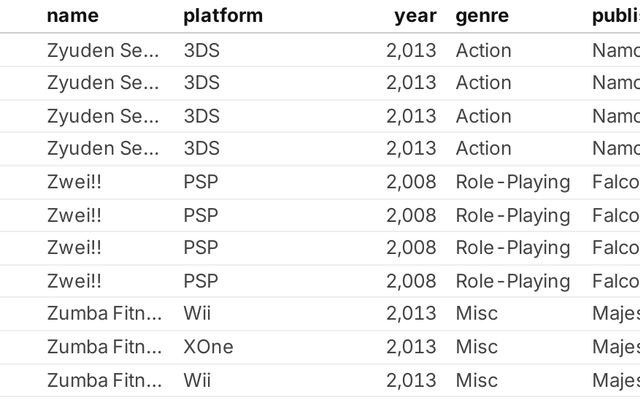Select Misc genre in the XOne row
The image size is (640, 400).
(476, 347)
